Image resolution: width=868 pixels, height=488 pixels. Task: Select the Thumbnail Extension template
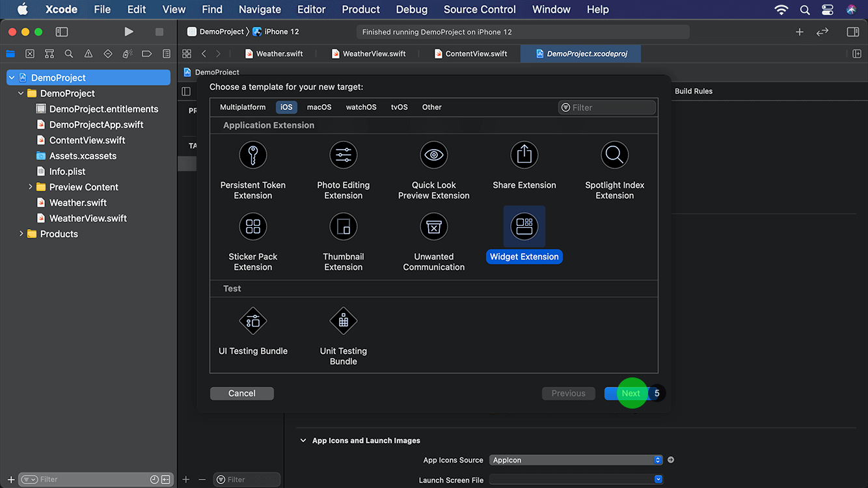click(344, 242)
